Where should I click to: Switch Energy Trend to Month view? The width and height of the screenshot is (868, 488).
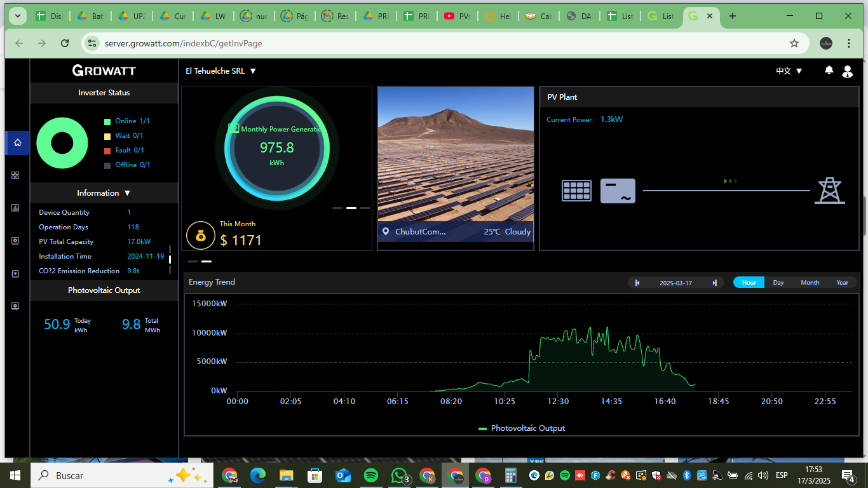pyautogui.click(x=810, y=283)
